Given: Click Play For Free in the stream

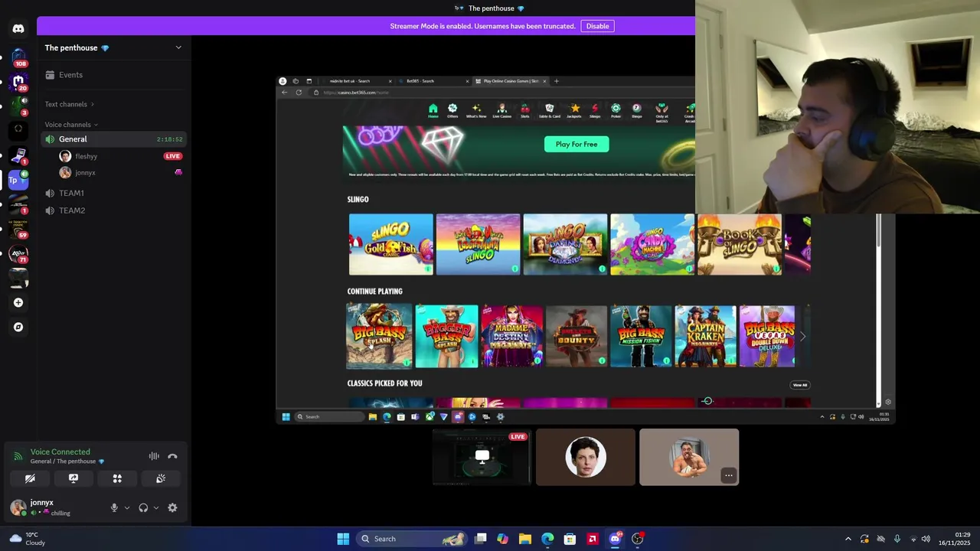Looking at the screenshot, I should (x=577, y=144).
